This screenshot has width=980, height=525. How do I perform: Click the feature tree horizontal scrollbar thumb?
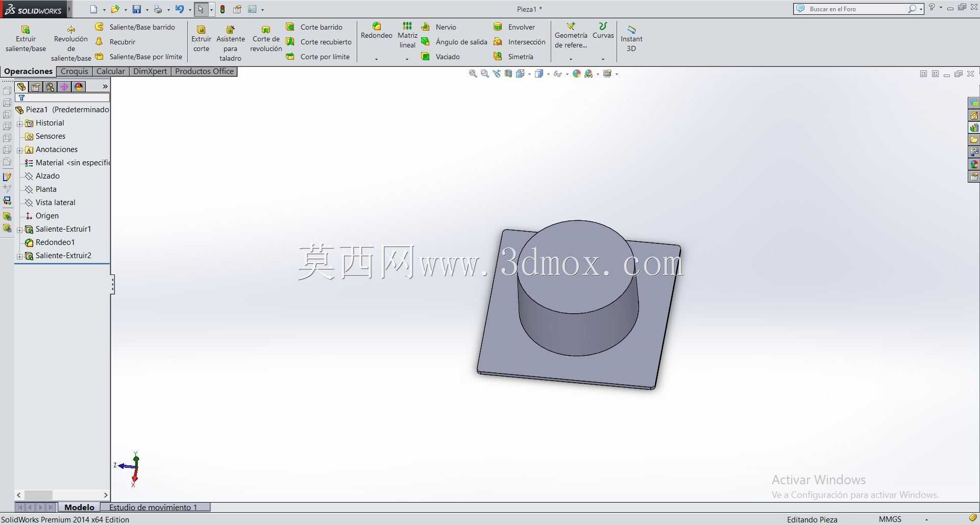click(38, 495)
